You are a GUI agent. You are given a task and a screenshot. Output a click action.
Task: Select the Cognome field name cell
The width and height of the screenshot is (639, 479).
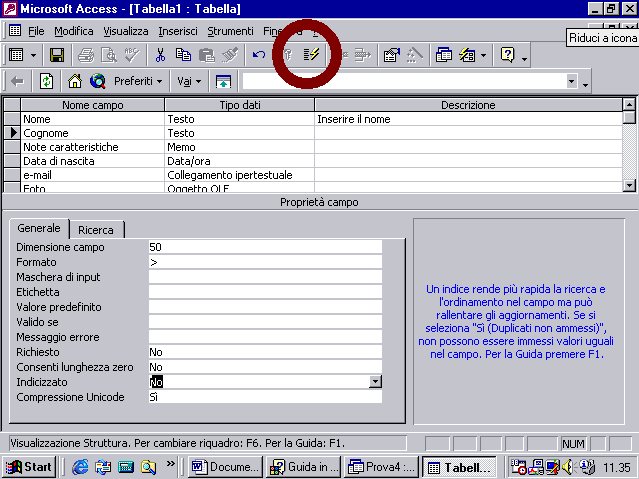tap(93, 133)
